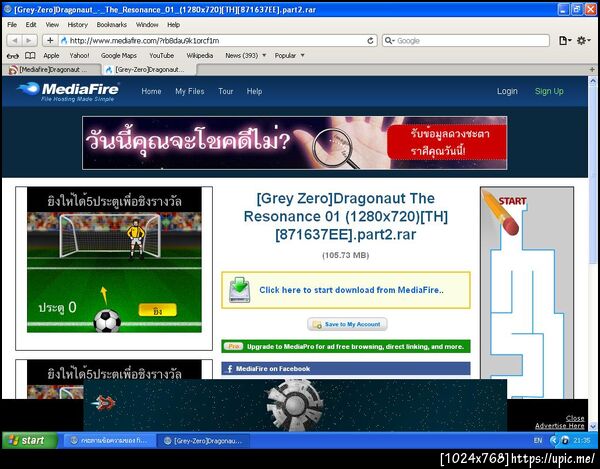600x469 pixels.
Task: Open the page menu icon in toolbar
Action: click(565, 41)
